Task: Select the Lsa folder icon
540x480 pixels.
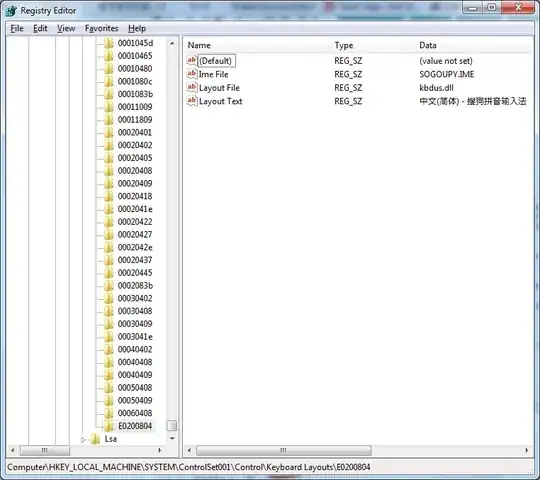Action: (x=95, y=439)
